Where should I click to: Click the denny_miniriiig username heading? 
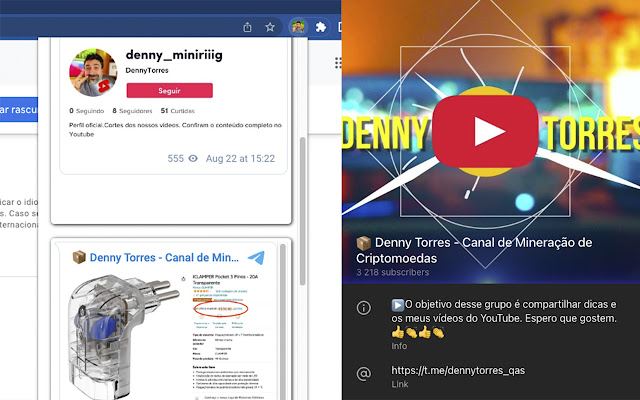coord(174,55)
